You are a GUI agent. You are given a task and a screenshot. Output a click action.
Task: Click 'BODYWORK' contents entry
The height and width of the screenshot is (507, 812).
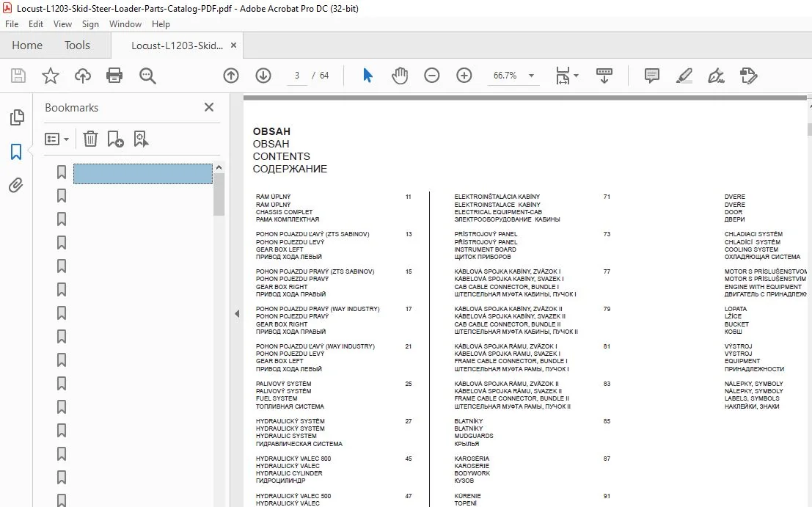point(472,473)
